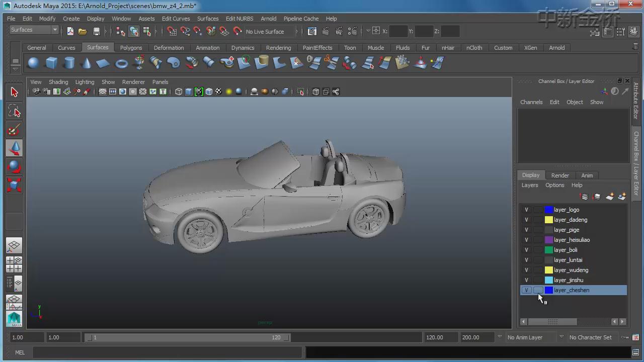
Task: Switch to single perspective layout icon
Action: (x=14, y=246)
